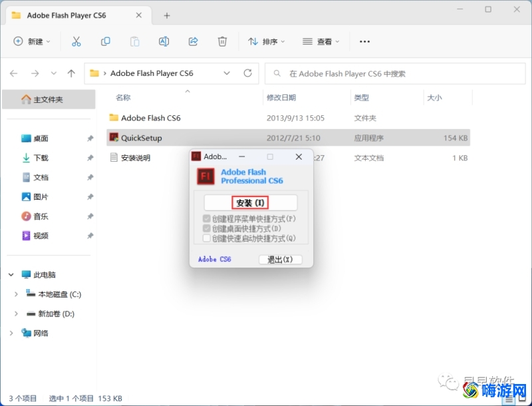The height and width of the screenshot is (406, 532).
Task: Add a new tab with plus
Action: tap(167, 15)
